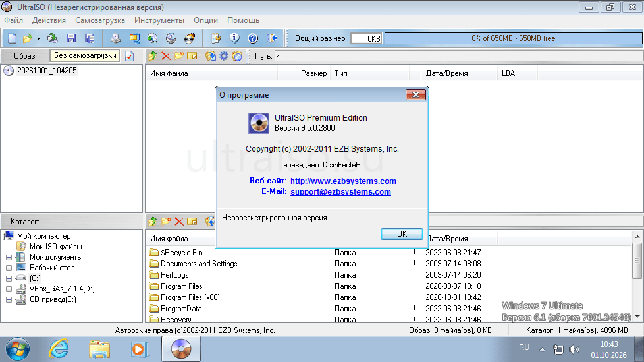Open CD/DVD with the drive arrow icon
Viewport: 644px width, 362px height.
click(53, 38)
